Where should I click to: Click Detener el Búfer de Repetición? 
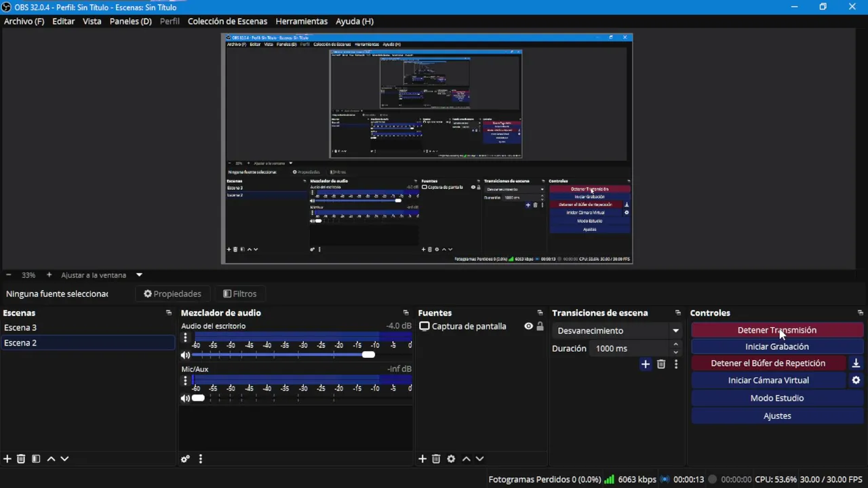768,363
